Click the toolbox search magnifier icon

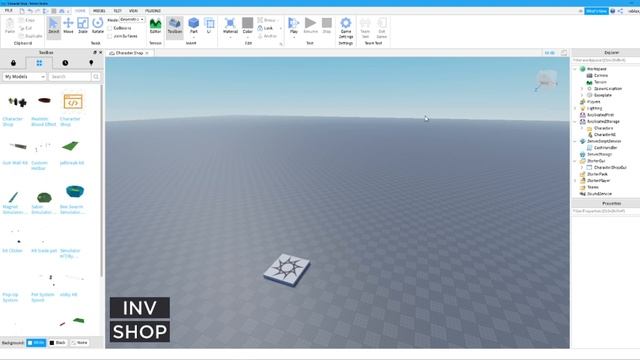click(x=96, y=77)
